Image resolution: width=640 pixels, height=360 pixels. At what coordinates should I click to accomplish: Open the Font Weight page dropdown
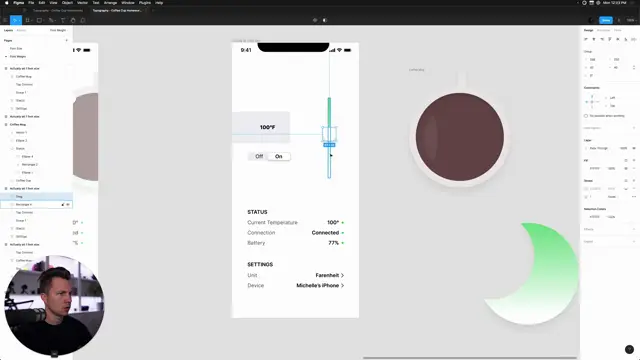click(59, 30)
